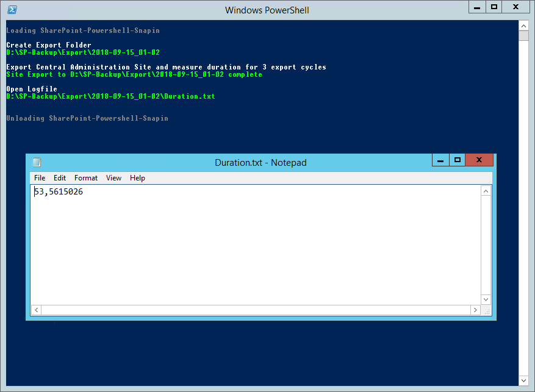The height and width of the screenshot is (392, 535).
Task: Open the Edit menu in Notepad
Action: [60, 178]
